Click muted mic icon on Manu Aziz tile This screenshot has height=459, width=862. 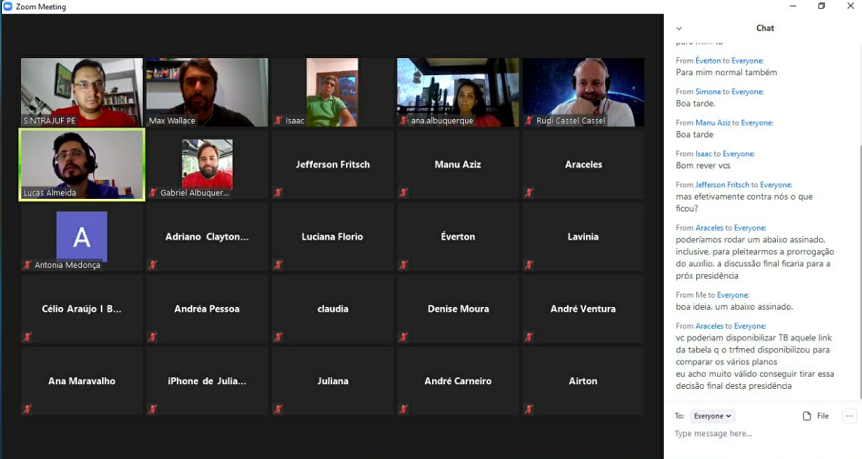[x=404, y=192]
